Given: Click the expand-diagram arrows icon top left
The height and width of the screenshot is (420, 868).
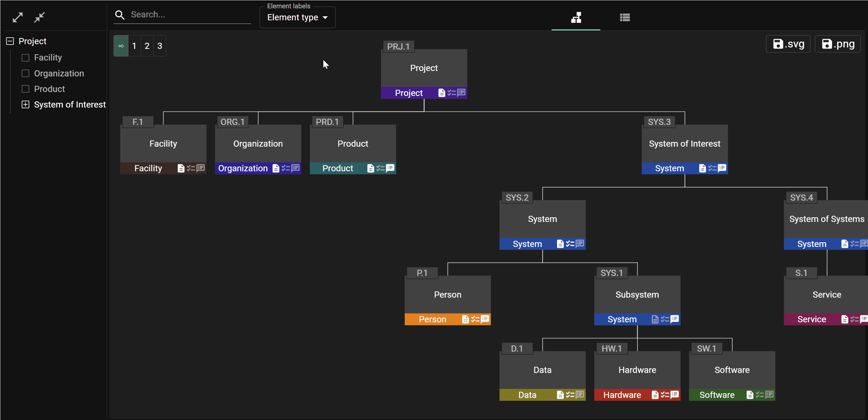Looking at the screenshot, I should point(17,17).
